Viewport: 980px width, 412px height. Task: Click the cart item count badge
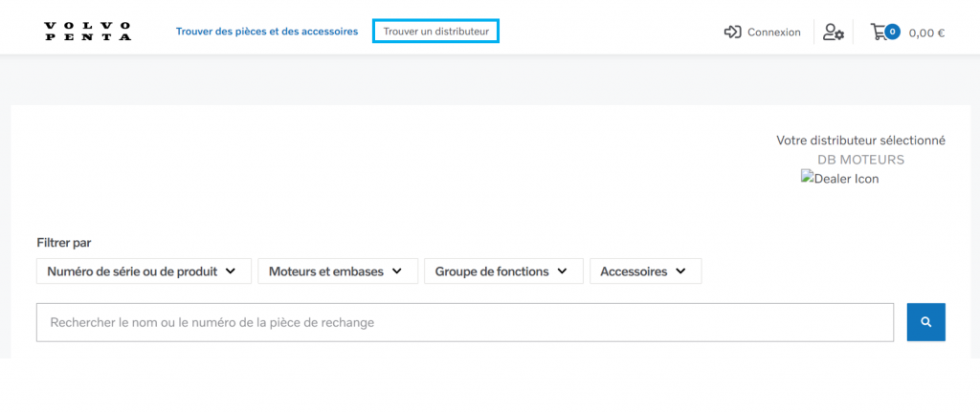893,32
